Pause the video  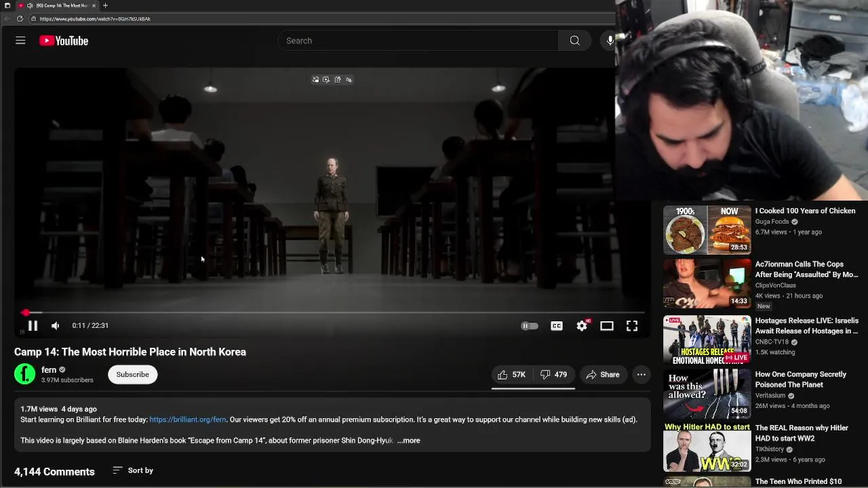[x=33, y=326]
